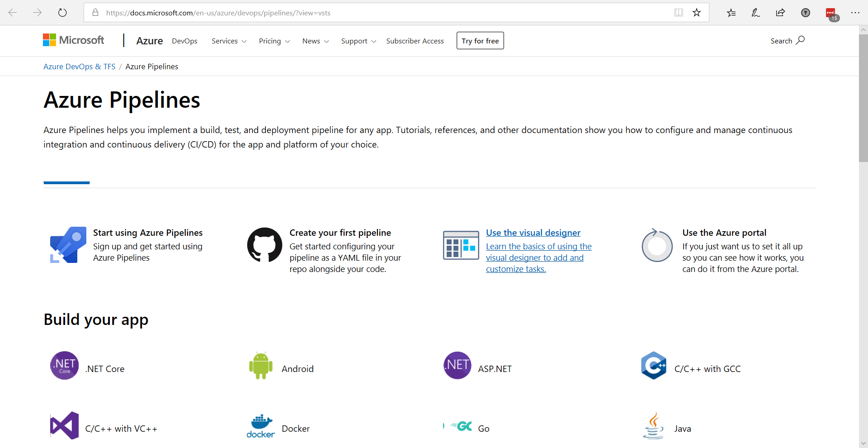
Task: Open Start using Azure Pipelines heading
Action: point(148,233)
